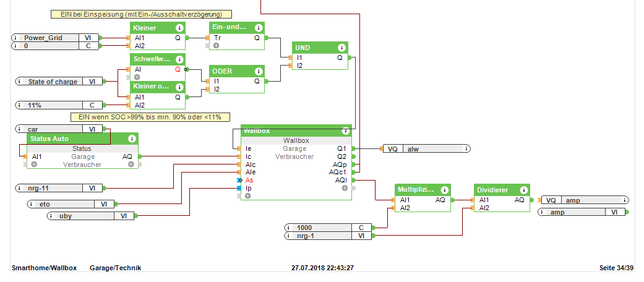
Task: Expand plus under Ein- und... Tr input
Action: (216, 46)
